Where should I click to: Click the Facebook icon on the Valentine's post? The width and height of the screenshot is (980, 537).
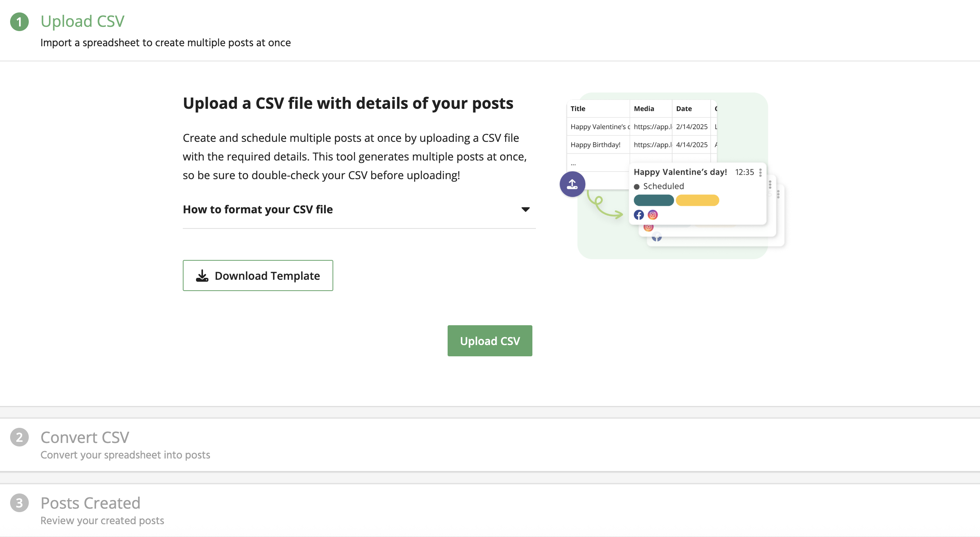click(x=639, y=214)
